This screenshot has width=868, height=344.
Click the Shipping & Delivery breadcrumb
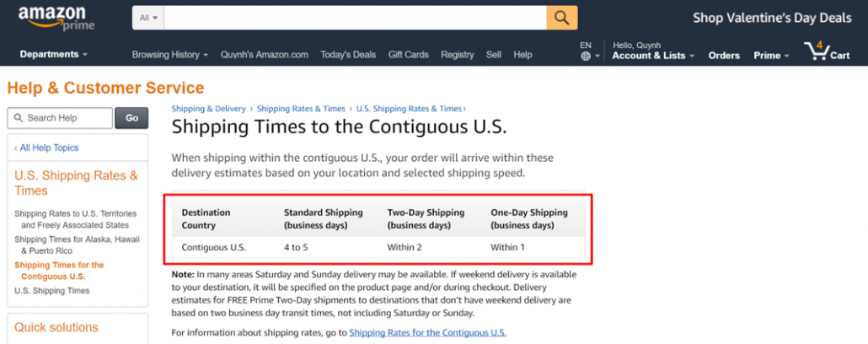pos(208,109)
